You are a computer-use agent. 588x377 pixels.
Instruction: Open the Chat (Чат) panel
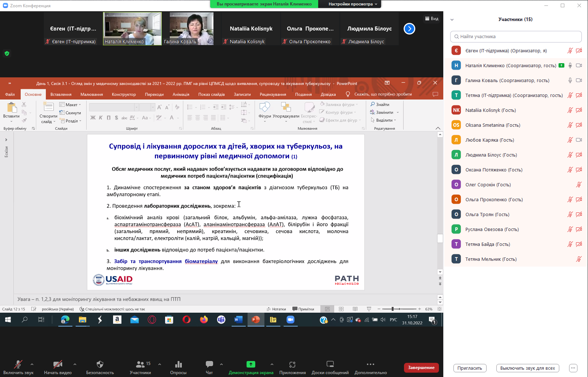click(209, 364)
